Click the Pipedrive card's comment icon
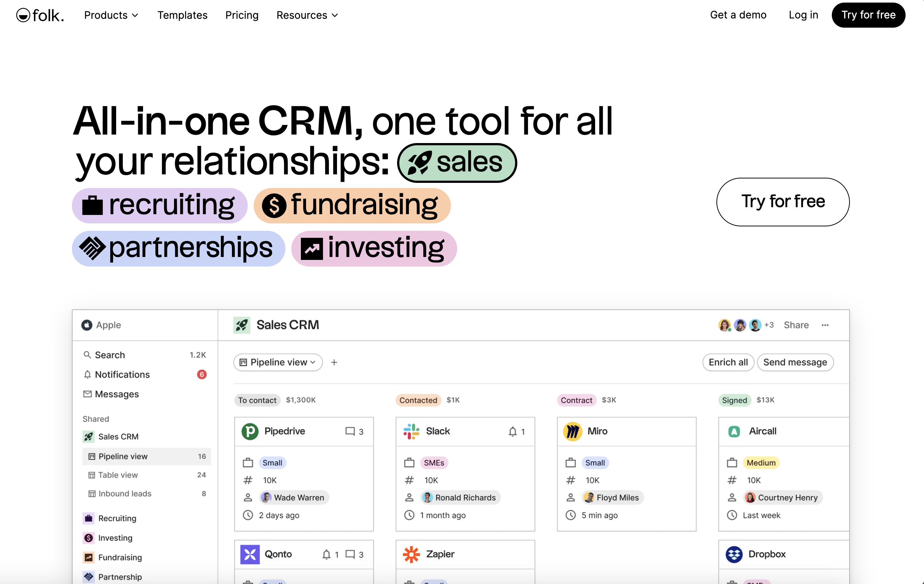The height and width of the screenshot is (584, 924). coord(350,431)
